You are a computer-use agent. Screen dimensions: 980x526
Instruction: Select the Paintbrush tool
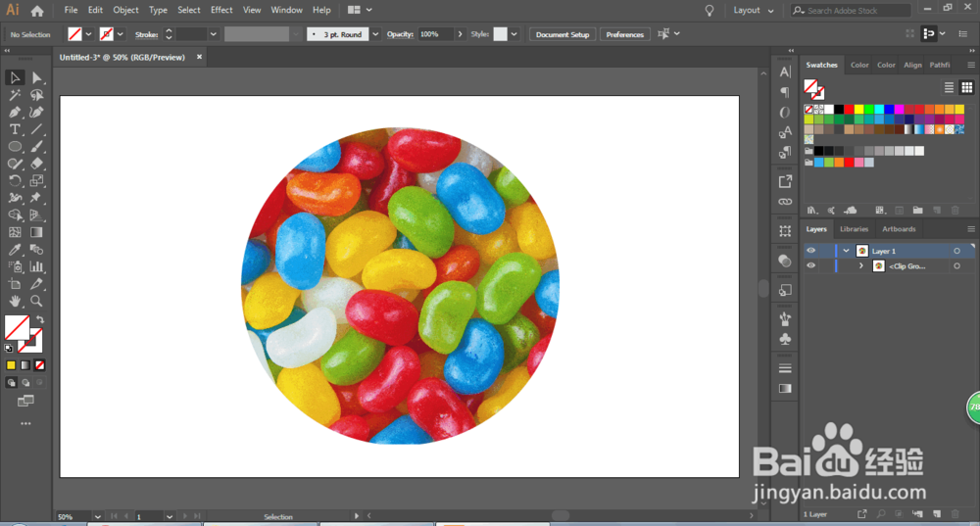[x=37, y=147]
